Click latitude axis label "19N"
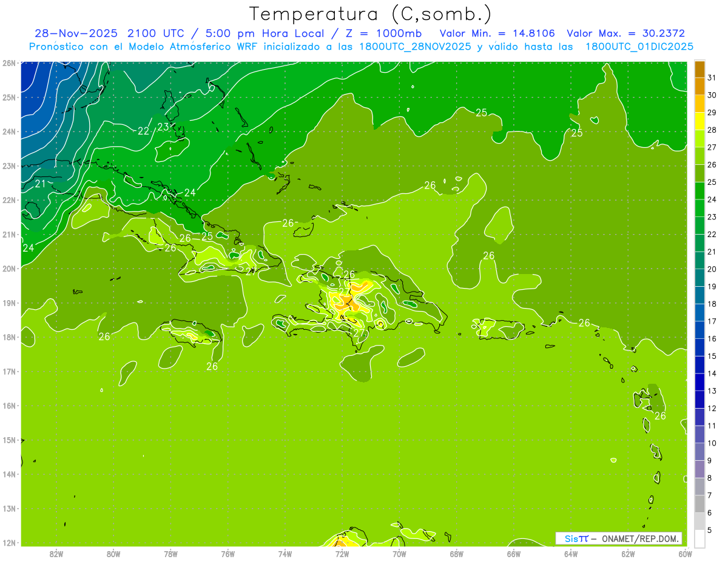 (x=9, y=303)
